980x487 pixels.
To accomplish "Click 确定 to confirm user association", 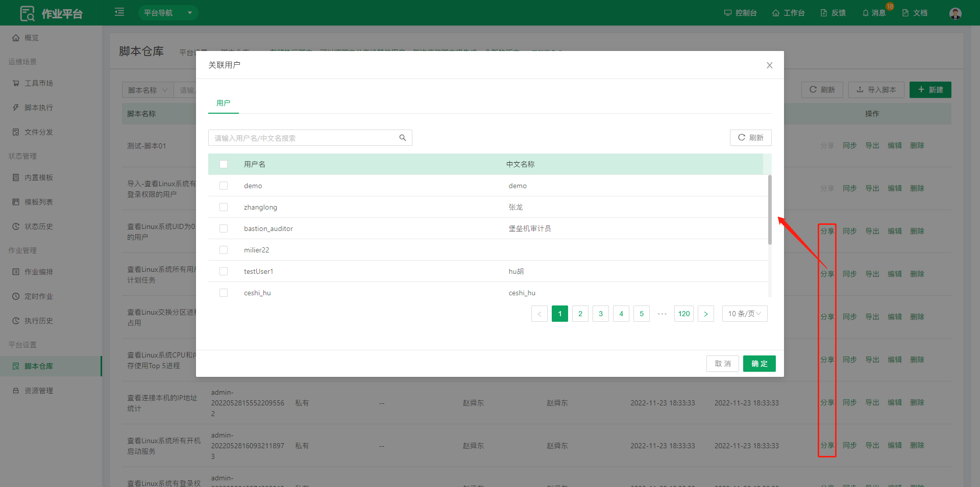I will 759,364.
